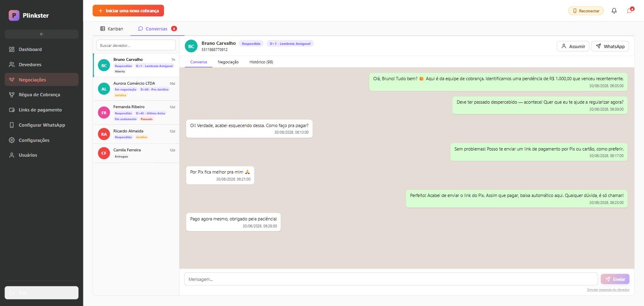Click the Usuários person icon
Screen dimensions: 644x306
coord(11,155)
